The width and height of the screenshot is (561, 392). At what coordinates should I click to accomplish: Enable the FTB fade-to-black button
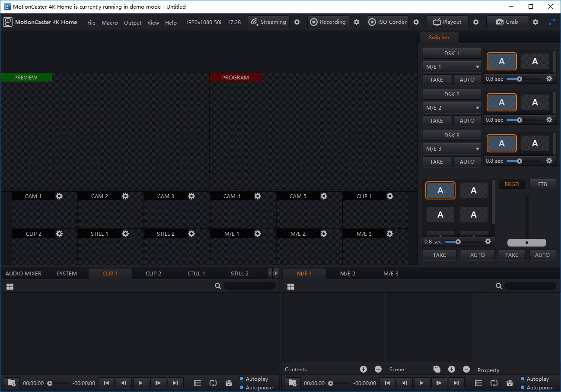click(x=542, y=184)
